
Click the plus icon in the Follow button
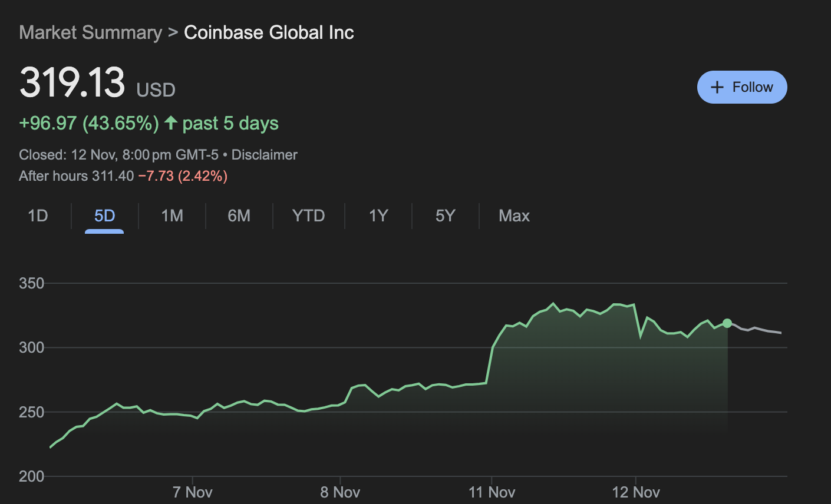pos(717,87)
